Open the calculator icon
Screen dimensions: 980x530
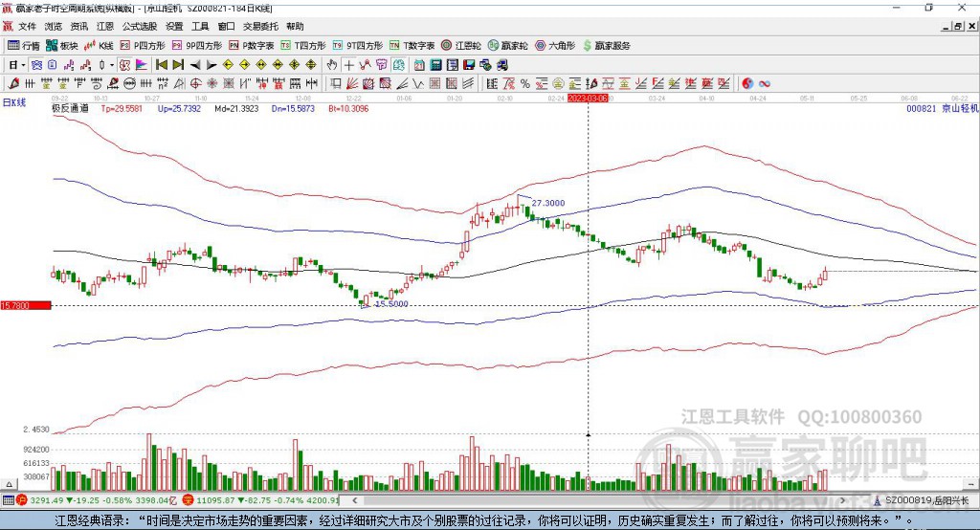[436, 65]
